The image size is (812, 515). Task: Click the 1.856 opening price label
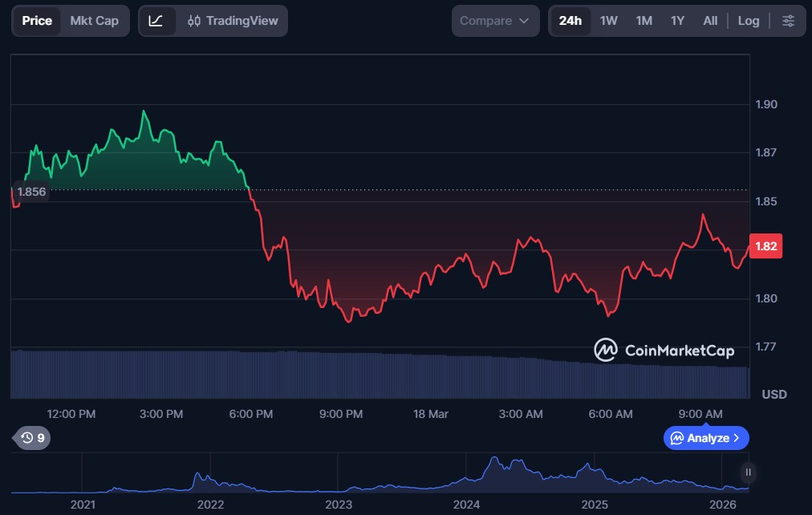[31, 192]
